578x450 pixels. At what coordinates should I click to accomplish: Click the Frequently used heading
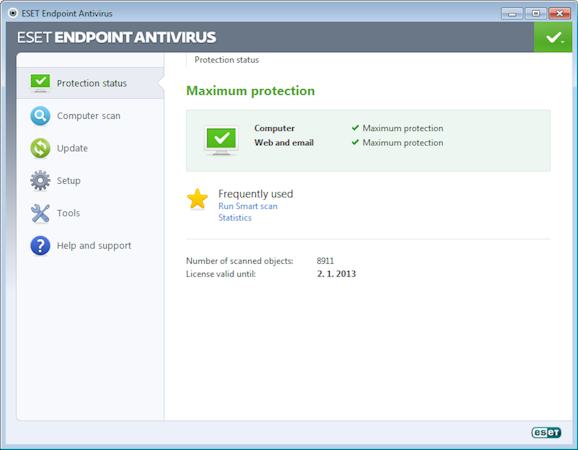[x=255, y=194]
